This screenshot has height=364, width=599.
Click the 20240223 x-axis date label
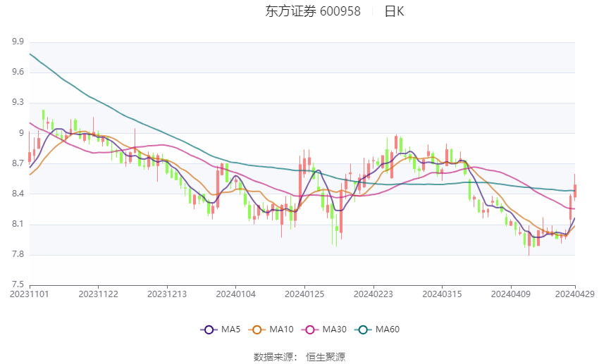373,294
